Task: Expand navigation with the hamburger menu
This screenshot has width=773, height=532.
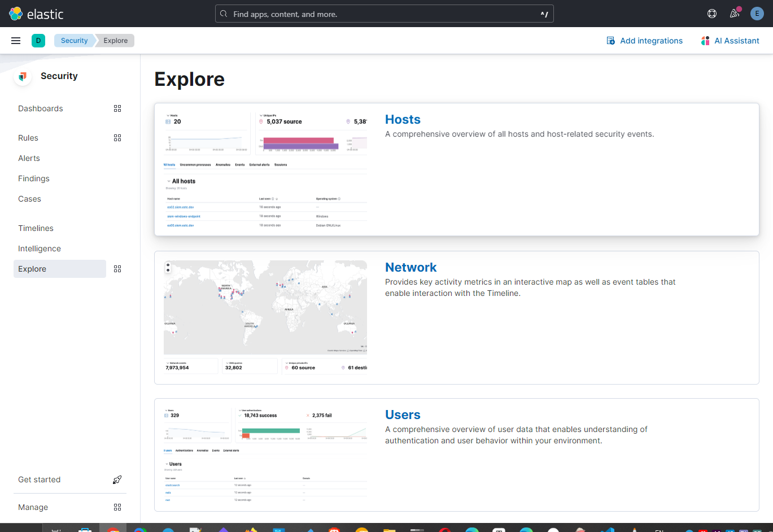Action: pyautogui.click(x=15, y=40)
